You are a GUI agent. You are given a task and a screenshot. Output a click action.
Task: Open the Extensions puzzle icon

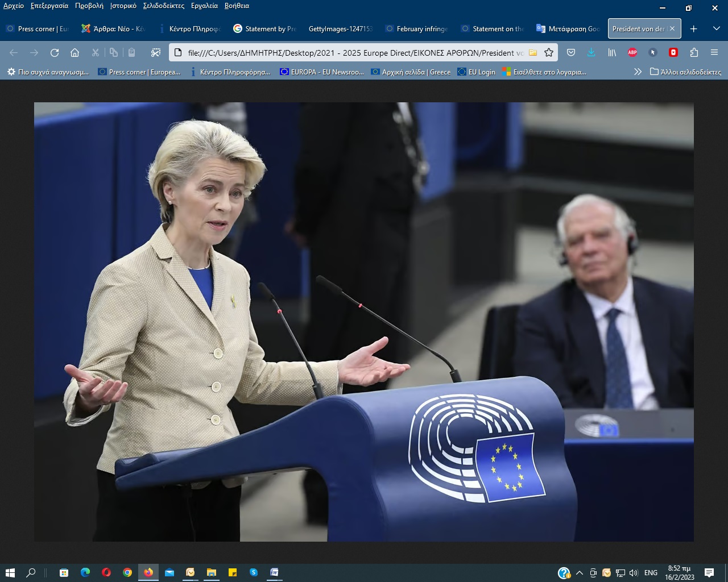pos(694,53)
